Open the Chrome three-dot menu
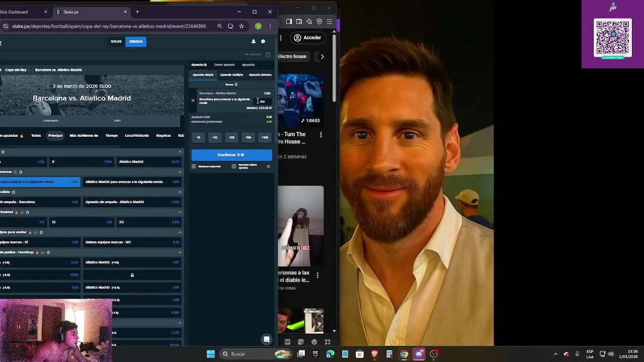Screen dimensions: 644x362 [270, 26]
